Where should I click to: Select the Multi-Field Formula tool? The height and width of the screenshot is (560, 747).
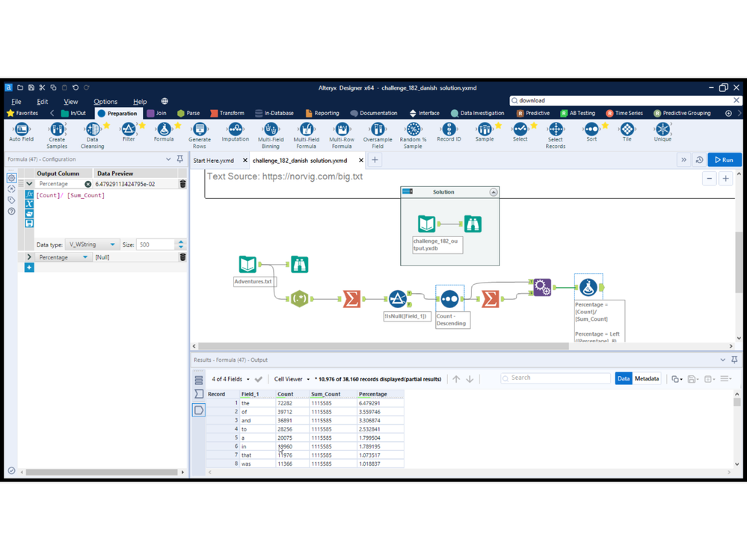pos(307,136)
